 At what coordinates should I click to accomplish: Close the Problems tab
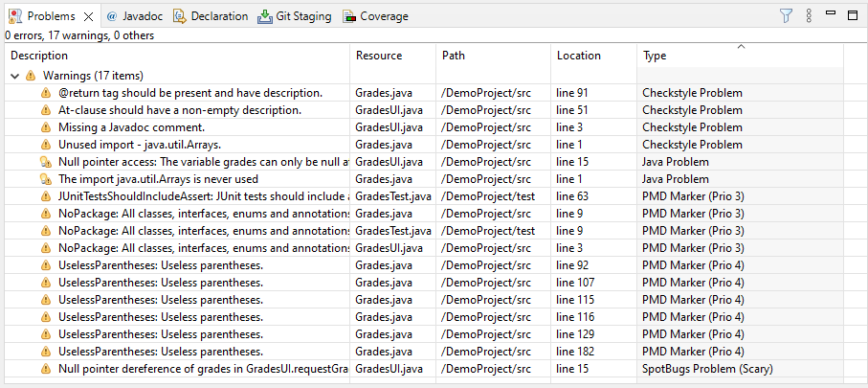[87, 16]
